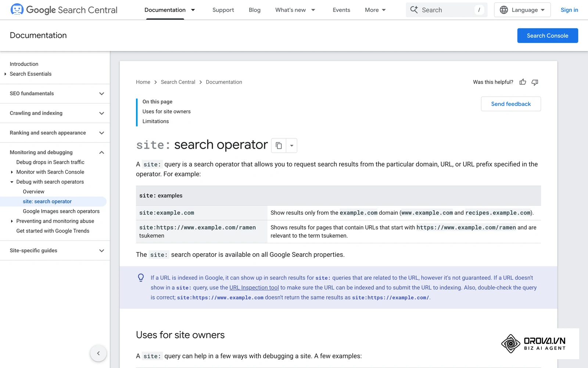This screenshot has width=588, height=368.
Task: Click the thumbs up helpful icon
Action: click(x=523, y=82)
